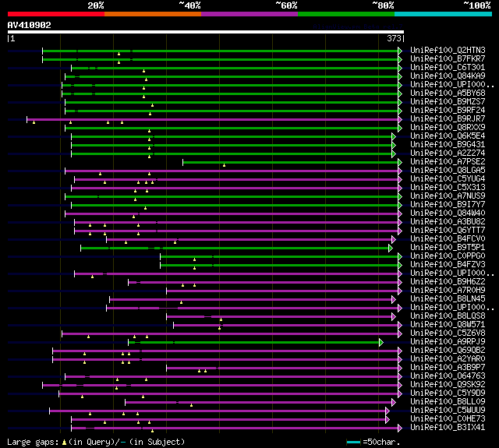
Task: Click the AV410902 query name
Action: [30, 25]
